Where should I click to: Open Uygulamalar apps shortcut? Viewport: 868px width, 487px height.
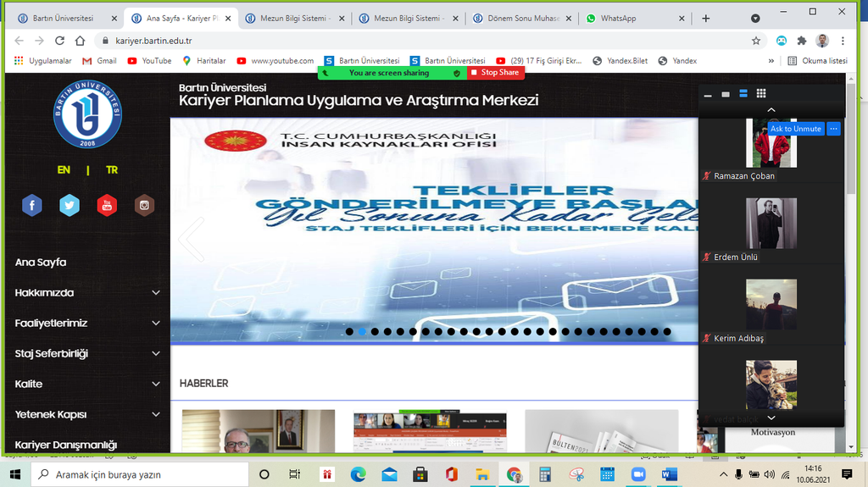[42, 61]
